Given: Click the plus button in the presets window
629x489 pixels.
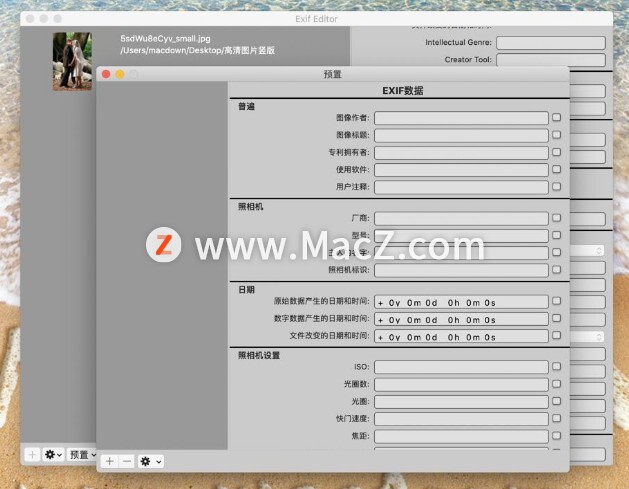Looking at the screenshot, I should (110, 461).
